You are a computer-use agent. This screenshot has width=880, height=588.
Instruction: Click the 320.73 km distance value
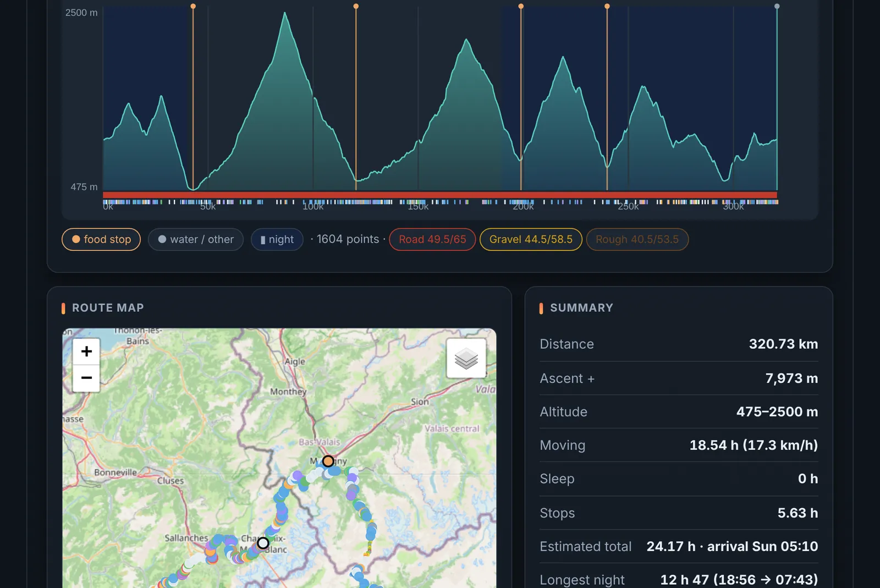783,344
